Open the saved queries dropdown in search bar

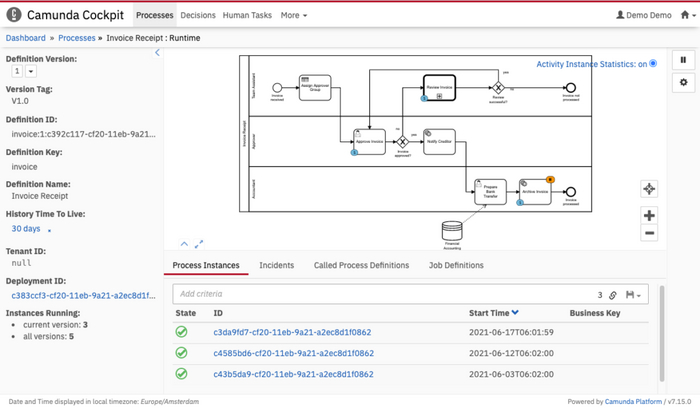coord(633,295)
